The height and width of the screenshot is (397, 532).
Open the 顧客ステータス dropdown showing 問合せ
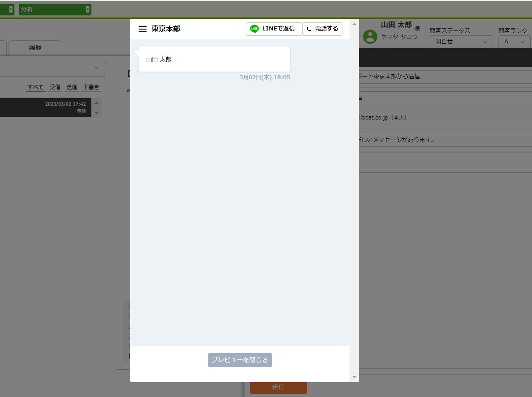461,42
